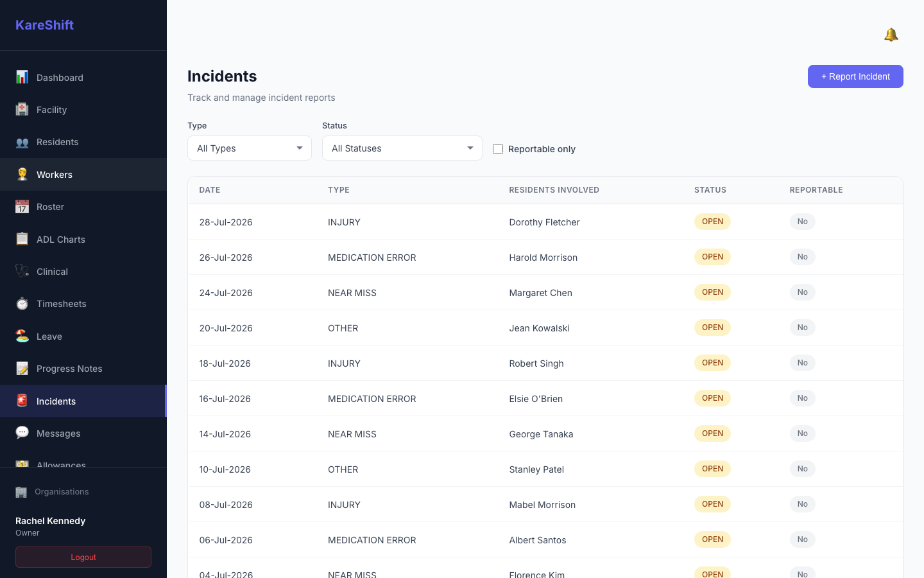This screenshot has height=578, width=924.
Task: Open Messages in sidebar
Action: (83, 433)
